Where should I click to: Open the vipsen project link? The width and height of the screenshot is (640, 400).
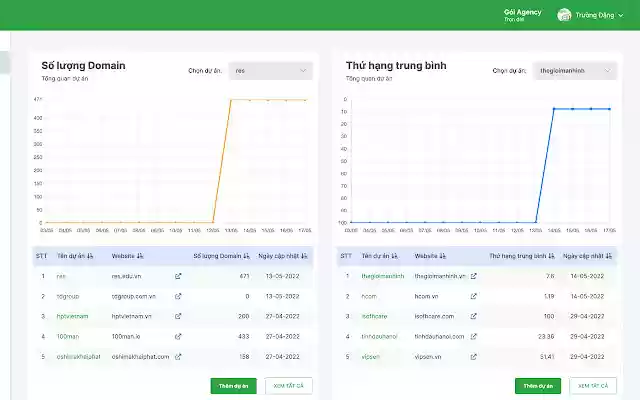coord(371,357)
